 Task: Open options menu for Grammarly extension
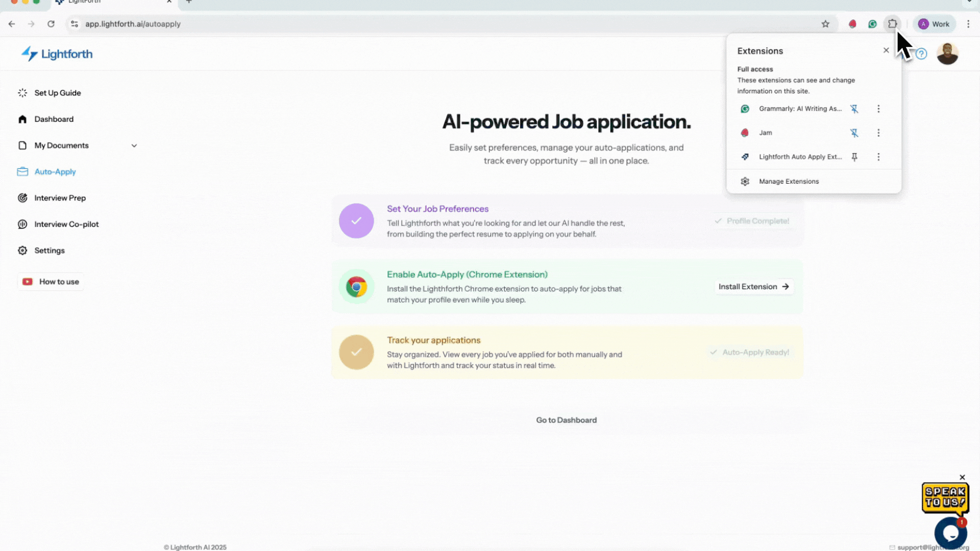pyautogui.click(x=878, y=109)
